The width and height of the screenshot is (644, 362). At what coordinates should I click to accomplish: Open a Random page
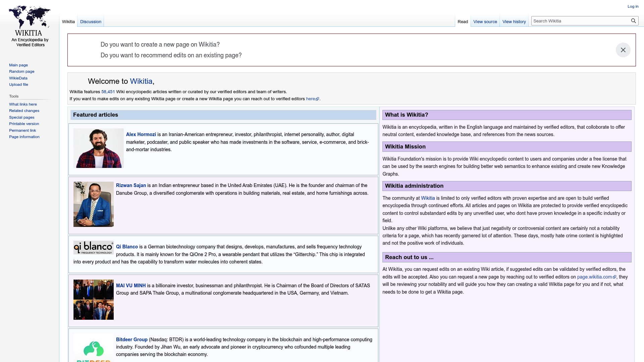pyautogui.click(x=21, y=71)
